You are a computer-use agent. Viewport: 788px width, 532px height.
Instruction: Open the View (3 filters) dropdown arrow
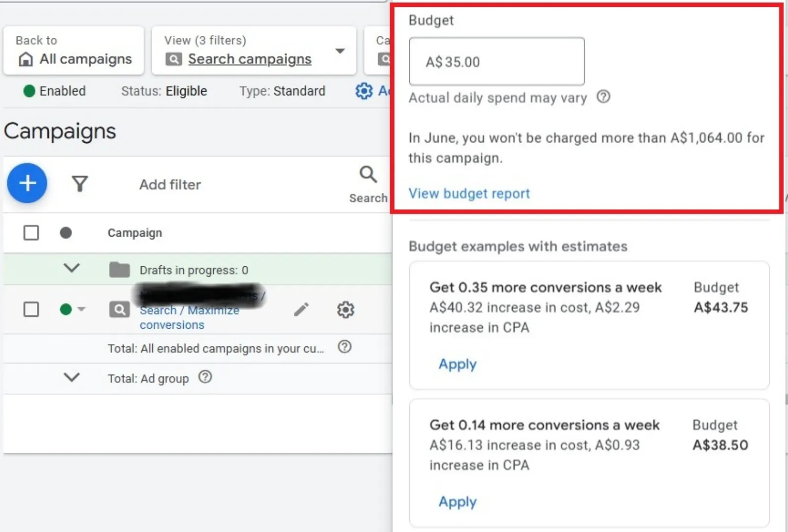pos(340,51)
